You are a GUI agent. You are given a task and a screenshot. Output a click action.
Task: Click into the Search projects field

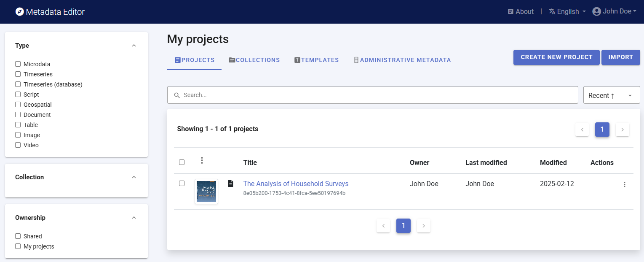[372, 95]
